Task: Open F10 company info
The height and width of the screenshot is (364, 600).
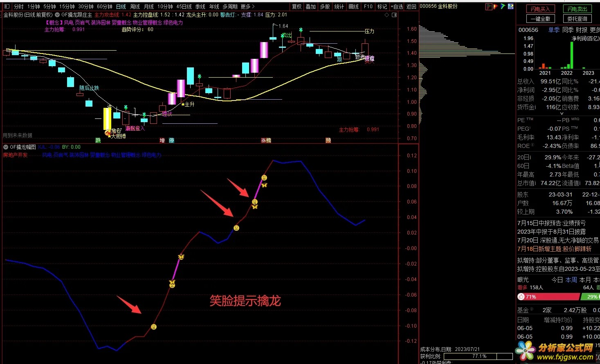Action: click(x=368, y=7)
